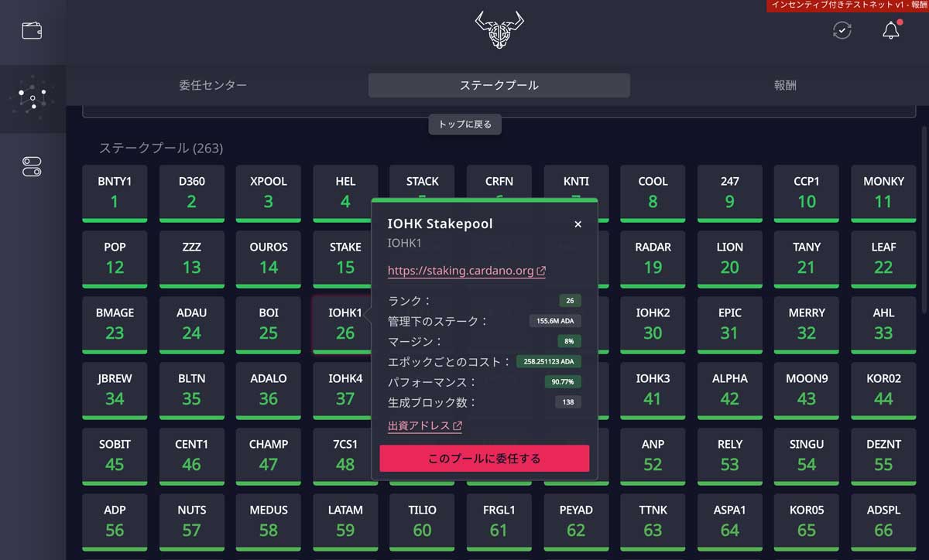The image size is (929, 560).
Task: Select the POP stake pool tile
Action: tap(115, 259)
